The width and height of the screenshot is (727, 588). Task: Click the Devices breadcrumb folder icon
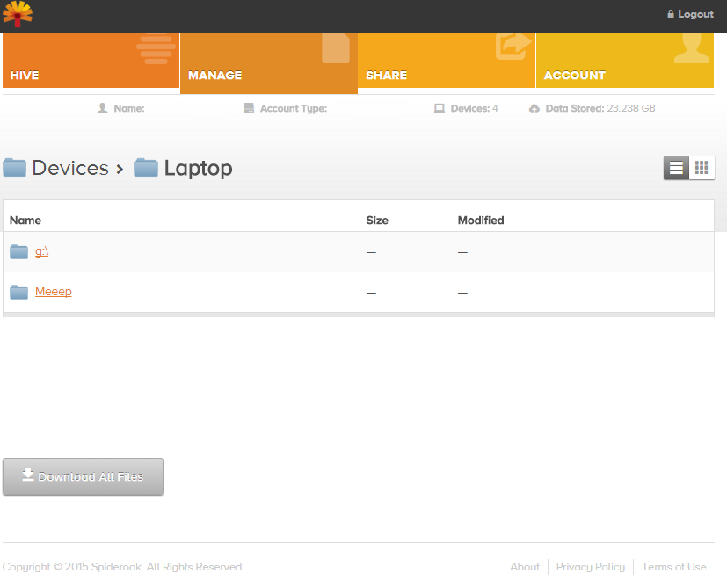click(x=14, y=167)
